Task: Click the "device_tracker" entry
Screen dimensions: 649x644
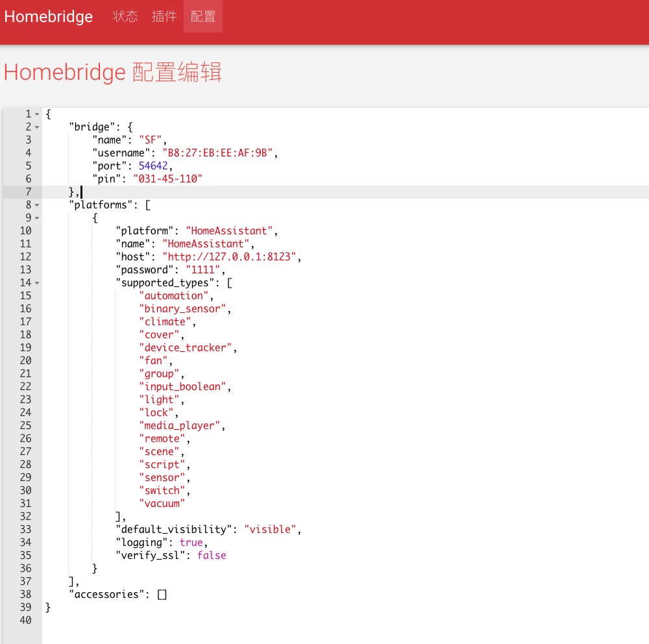Action: click(x=185, y=347)
